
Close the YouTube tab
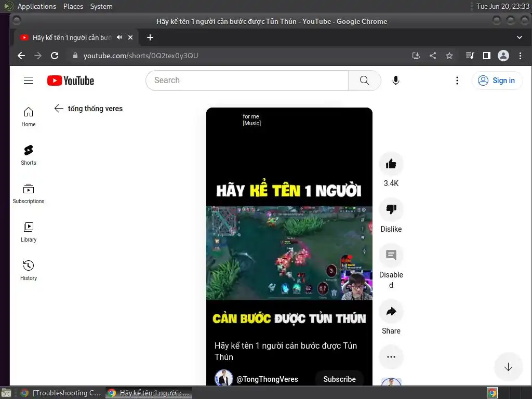point(130,37)
